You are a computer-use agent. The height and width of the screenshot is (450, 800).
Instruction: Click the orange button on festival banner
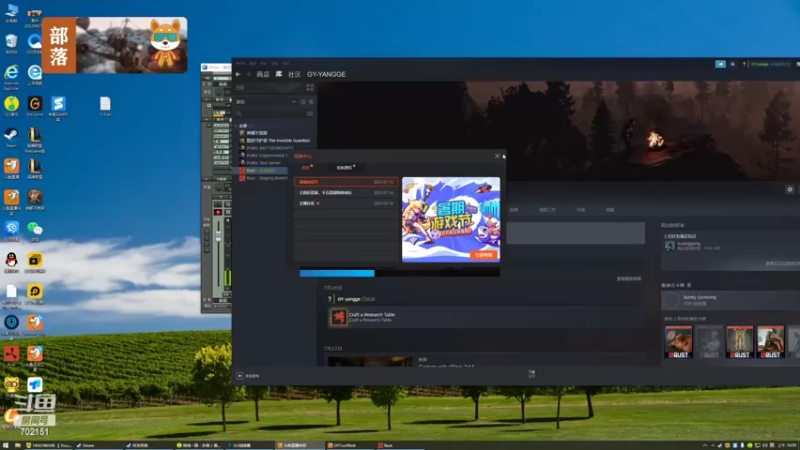484,254
